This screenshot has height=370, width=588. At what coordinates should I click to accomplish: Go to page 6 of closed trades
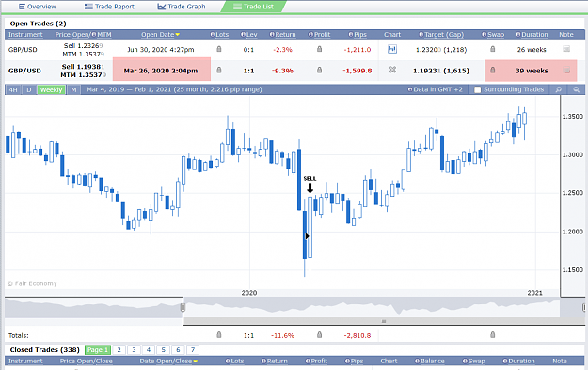(x=178, y=349)
